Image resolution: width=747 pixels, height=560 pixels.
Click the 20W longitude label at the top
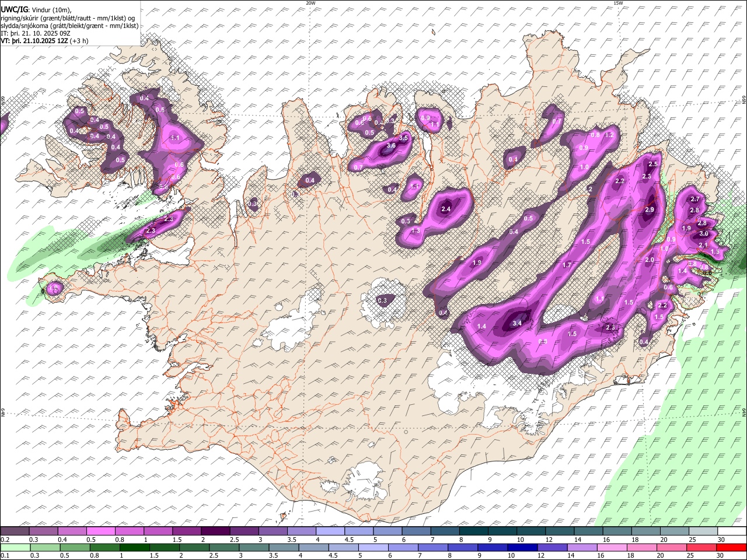click(310, 3)
